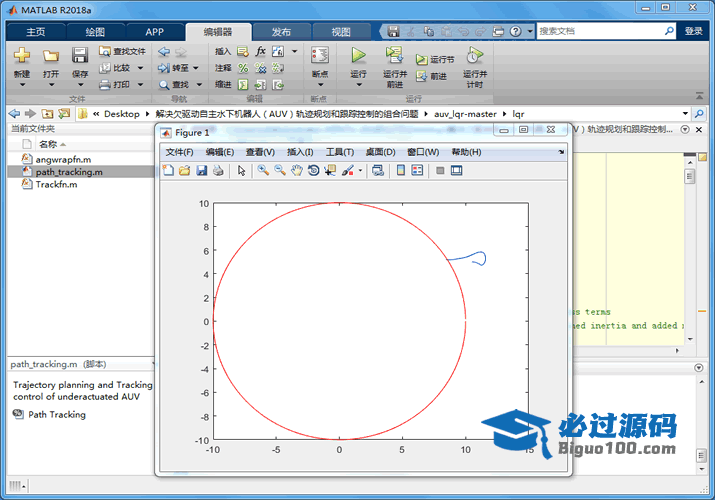715x500 pixels.
Task: Open the address bar path dropdown arrow
Action: 685,113
